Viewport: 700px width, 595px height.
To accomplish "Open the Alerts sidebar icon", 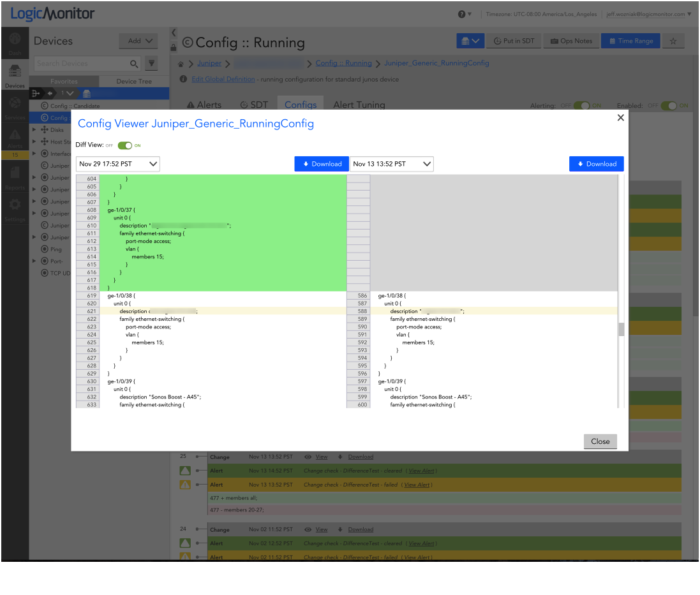I will 15,138.
